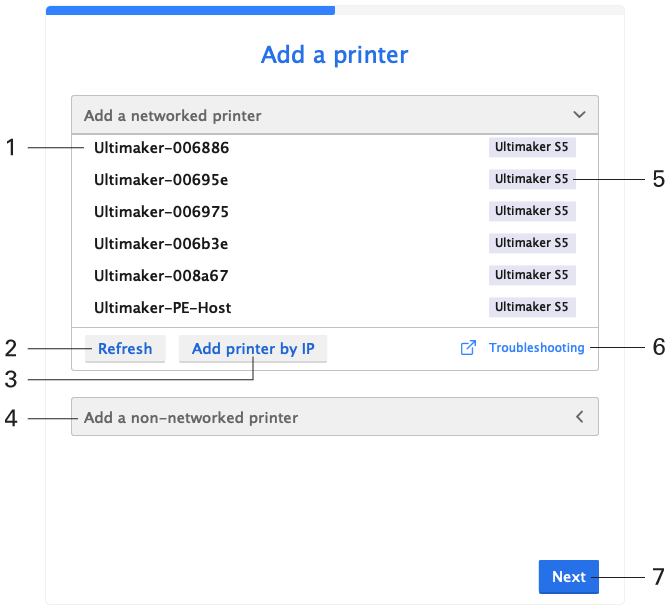This screenshot has height=610, width=670.
Task: Choose the Ultimaker-PE-Host printer
Action: 163,308
